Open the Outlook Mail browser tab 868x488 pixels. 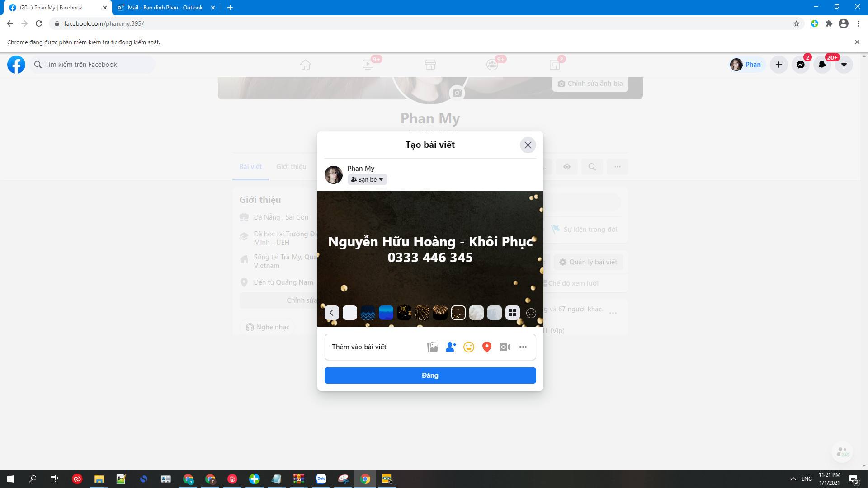[165, 8]
